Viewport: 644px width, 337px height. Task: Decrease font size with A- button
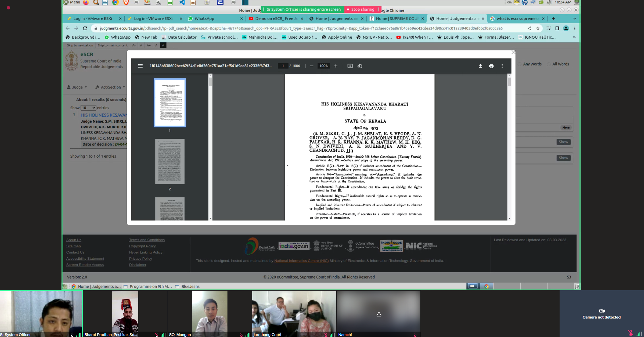134,45
